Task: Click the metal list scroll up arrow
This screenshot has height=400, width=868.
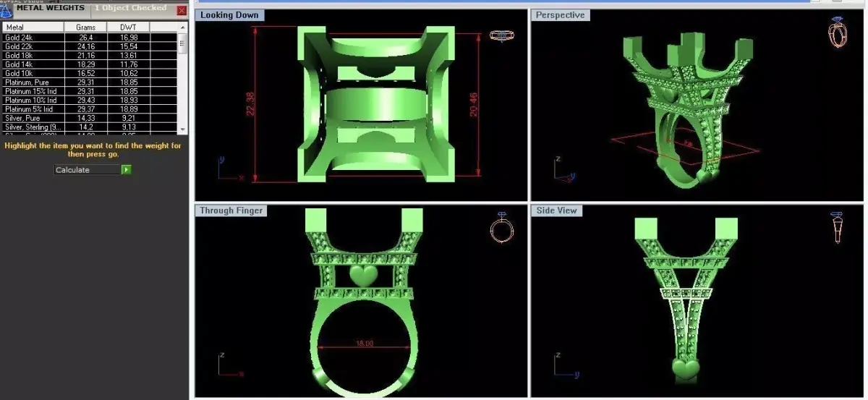Action: [182, 27]
